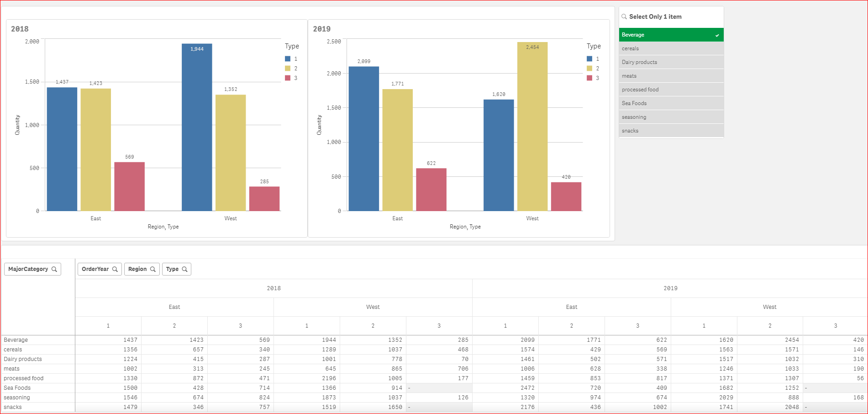Toggle Type 2 in the 2019 chart legend
Viewport: 868px width, 414px height.
(x=589, y=68)
